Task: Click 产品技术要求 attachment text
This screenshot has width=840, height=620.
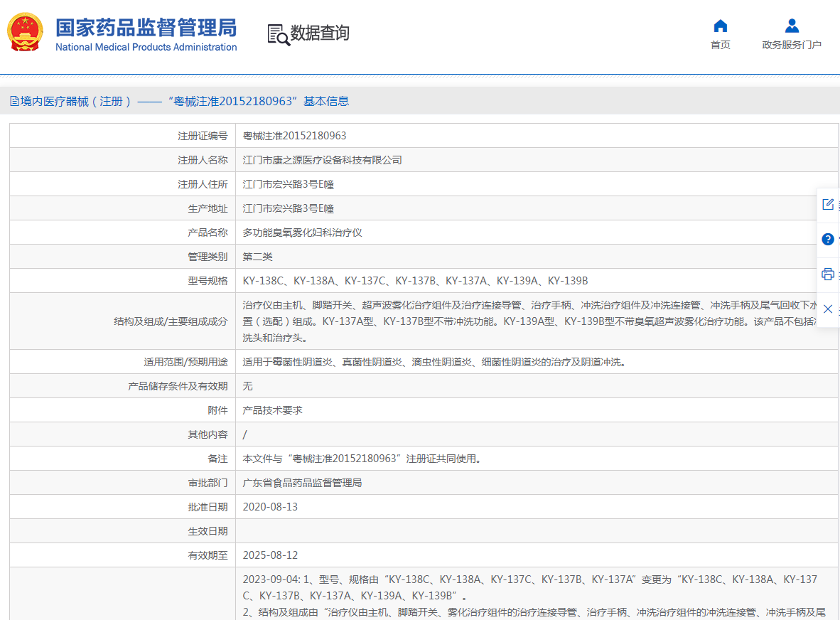Action: click(272, 410)
